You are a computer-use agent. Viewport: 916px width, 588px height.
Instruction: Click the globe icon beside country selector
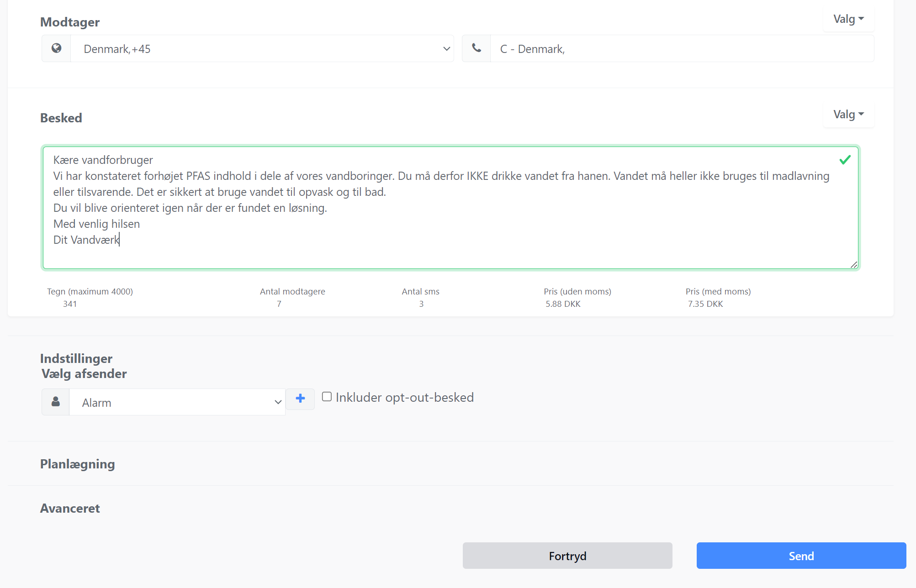(56, 48)
